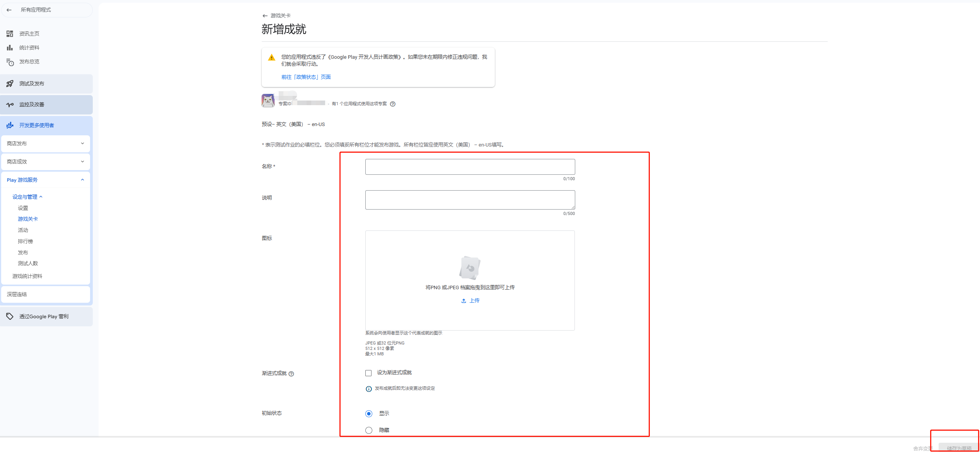Click the 新增成就 page heading
This screenshot has height=452, width=980.
tap(284, 29)
